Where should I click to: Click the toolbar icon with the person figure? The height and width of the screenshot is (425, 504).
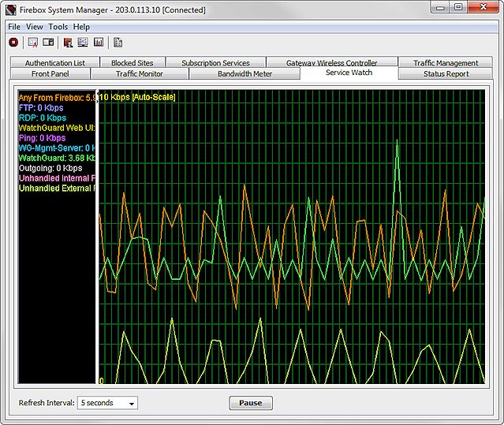pos(68,43)
